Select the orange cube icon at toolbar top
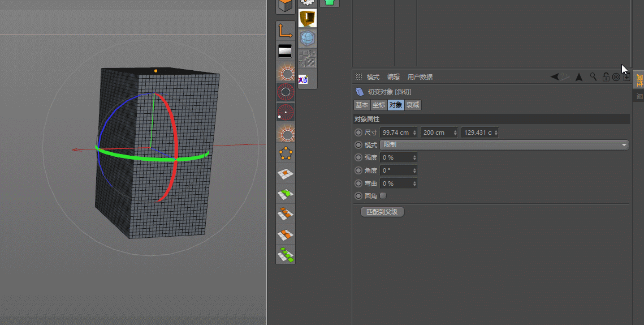The height and width of the screenshot is (325, 644). point(286,5)
